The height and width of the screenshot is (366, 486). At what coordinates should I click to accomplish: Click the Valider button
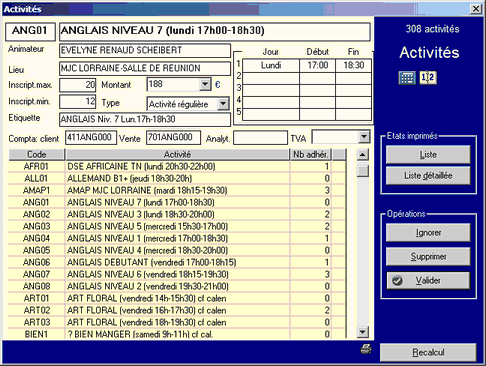428,281
